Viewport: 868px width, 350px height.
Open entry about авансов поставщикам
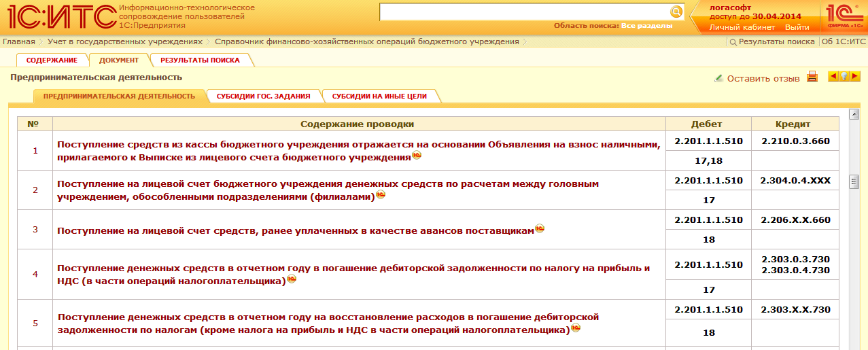pyautogui.click(x=296, y=230)
